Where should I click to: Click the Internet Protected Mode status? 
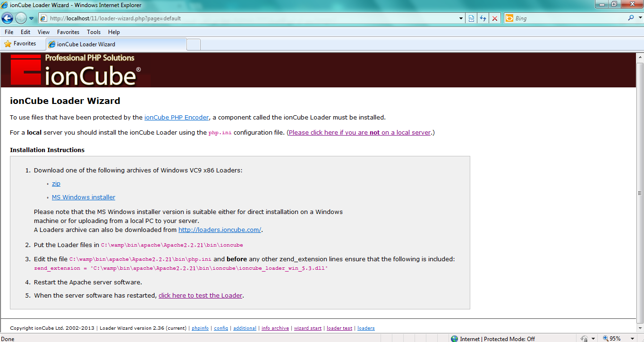498,339
